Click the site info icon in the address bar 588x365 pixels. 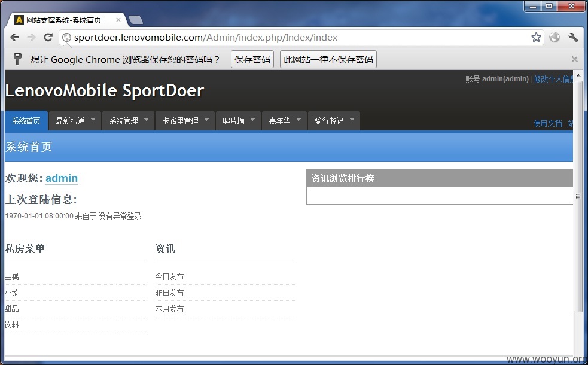point(67,37)
